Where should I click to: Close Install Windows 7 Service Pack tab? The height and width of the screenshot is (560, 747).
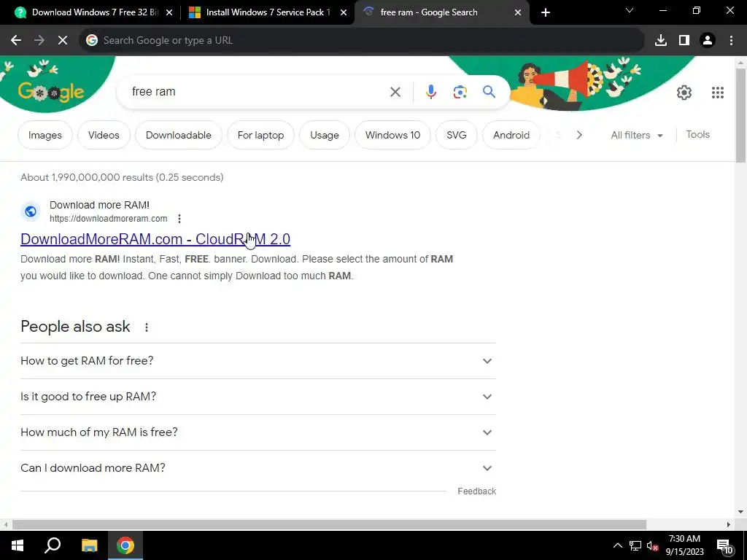coord(344,12)
